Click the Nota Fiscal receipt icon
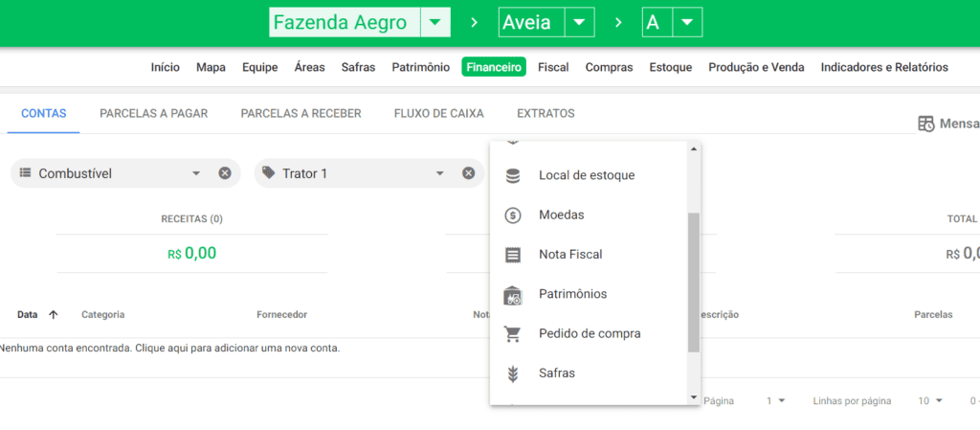This screenshot has width=980, height=430. pyautogui.click(x=513, y=255)
